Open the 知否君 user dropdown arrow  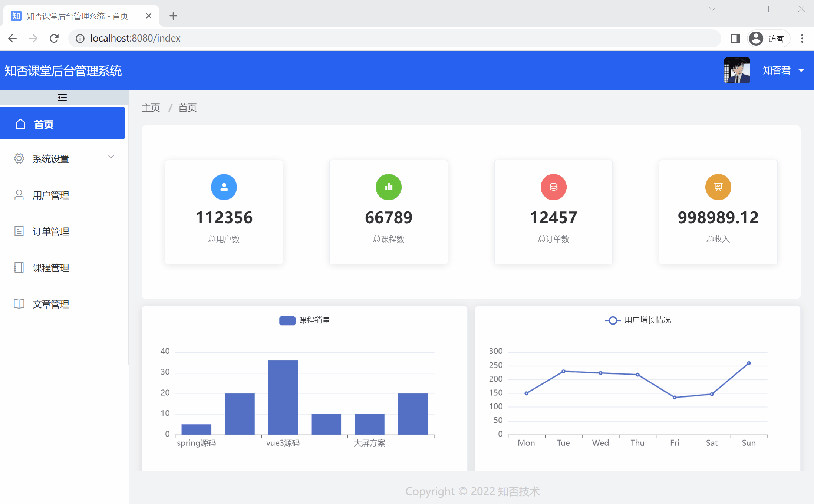(801, 70)
